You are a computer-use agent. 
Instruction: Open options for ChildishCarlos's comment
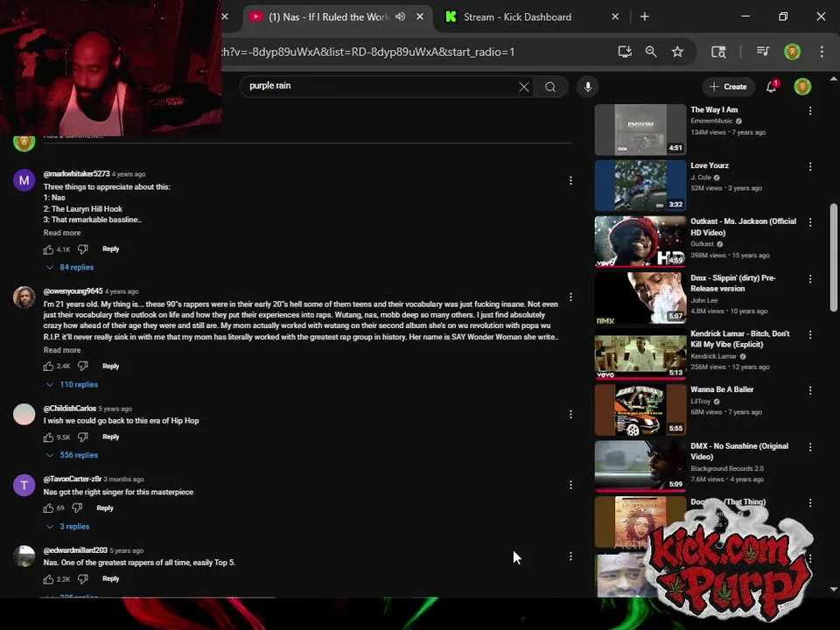coord(570,414)
